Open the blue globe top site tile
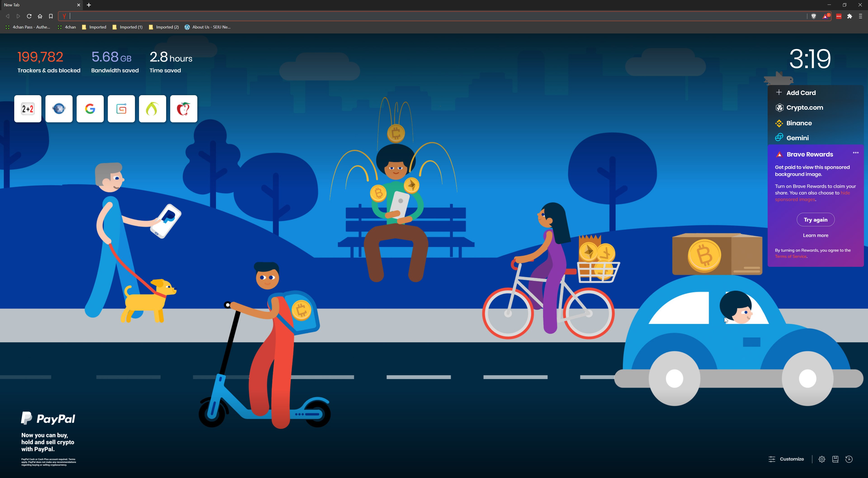The height and width of the screenshot is (478, 868). click(59, 109)
